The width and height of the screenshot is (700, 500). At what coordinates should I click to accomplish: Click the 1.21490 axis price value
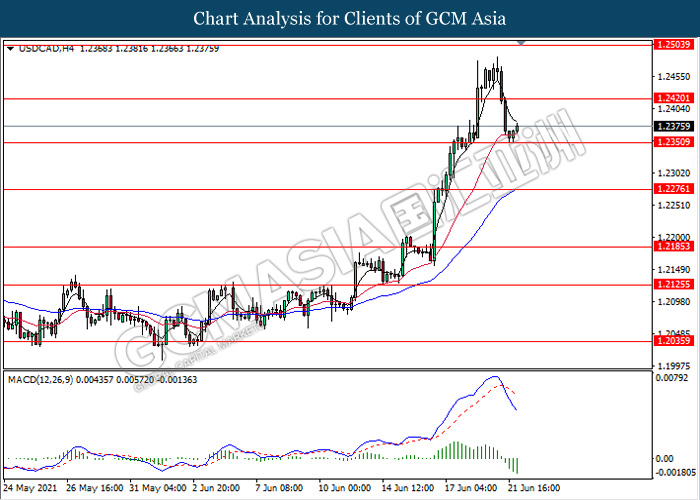click(674, 270)
